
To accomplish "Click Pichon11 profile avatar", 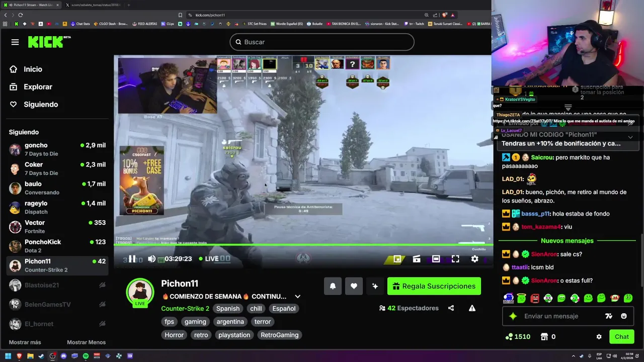I will pyautogui.click(x=140, y=291).
